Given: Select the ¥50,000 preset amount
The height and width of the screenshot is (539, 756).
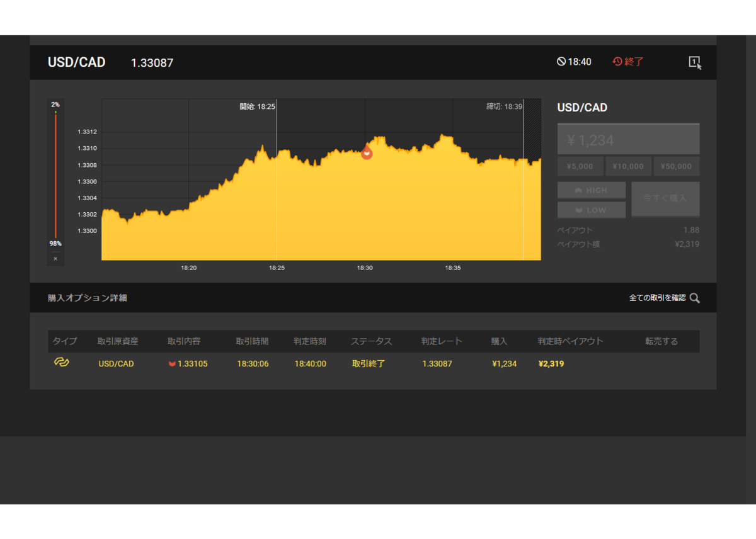Looking at the screenshot, I should [x=677, y=166].
